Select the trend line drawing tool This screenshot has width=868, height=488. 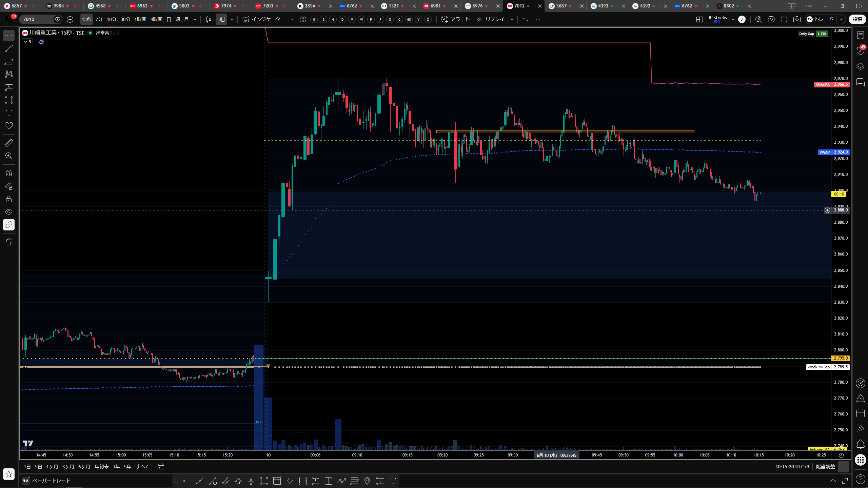click(9, 48)
